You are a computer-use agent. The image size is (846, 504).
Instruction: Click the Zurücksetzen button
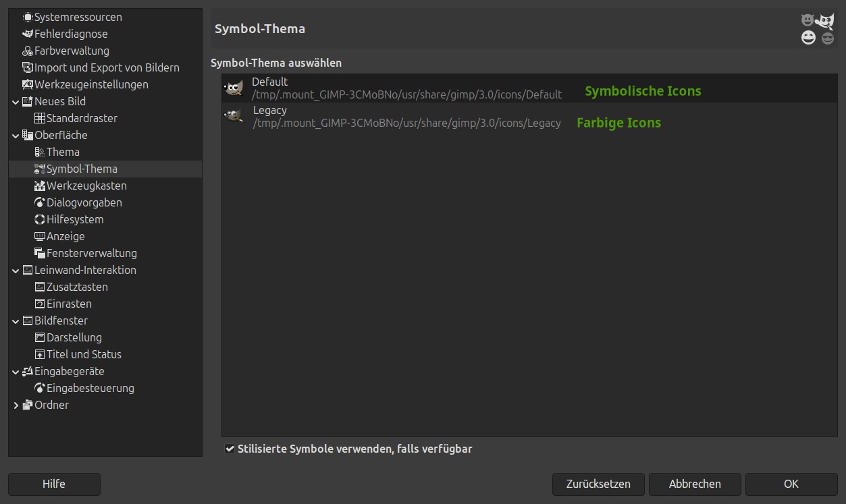[598, 484]
